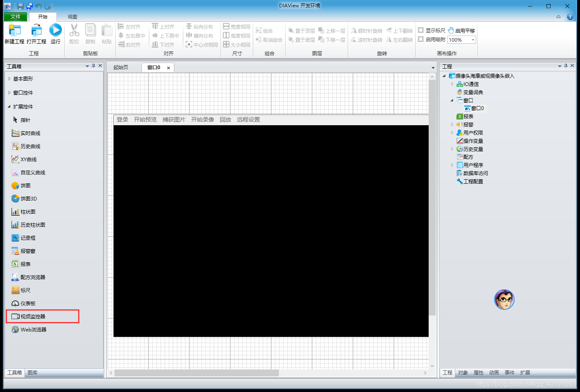Open the 100% zoom dropdown
The width and height of the screenshot is (580, 392).
[473, 40]
